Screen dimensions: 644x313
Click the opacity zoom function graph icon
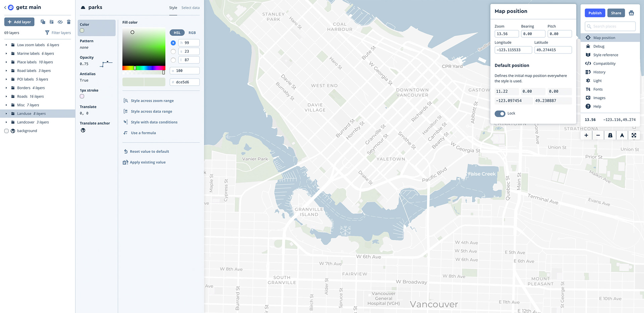pos(106,64)
